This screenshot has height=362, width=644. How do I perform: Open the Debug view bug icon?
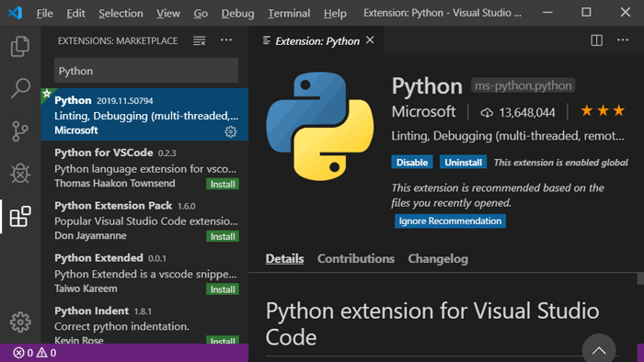point(19,174)
